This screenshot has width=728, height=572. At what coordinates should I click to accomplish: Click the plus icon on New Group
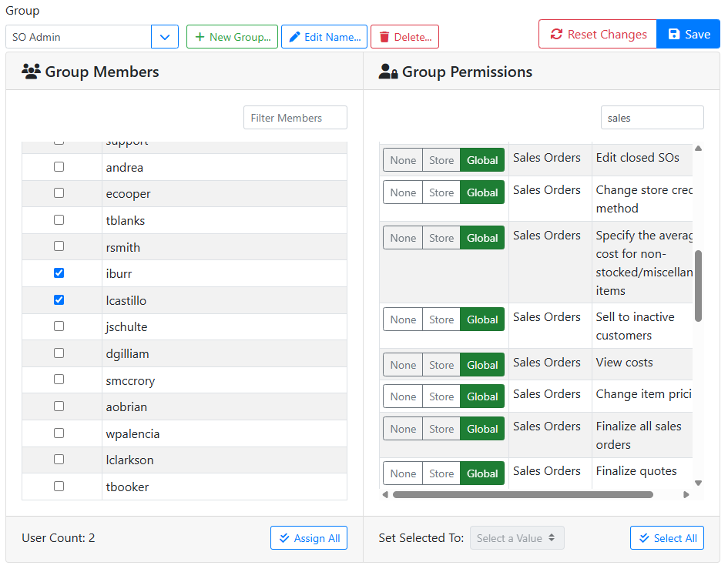point(200,37)
